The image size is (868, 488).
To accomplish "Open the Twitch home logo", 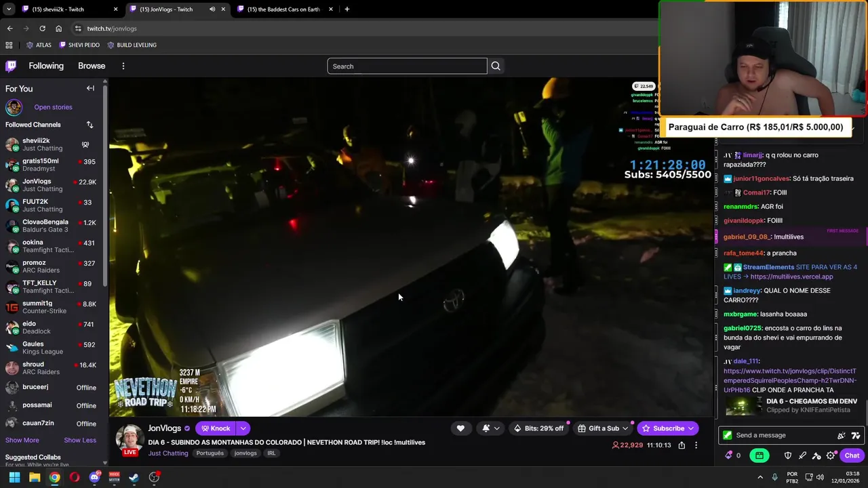I will tap(11, 66).
